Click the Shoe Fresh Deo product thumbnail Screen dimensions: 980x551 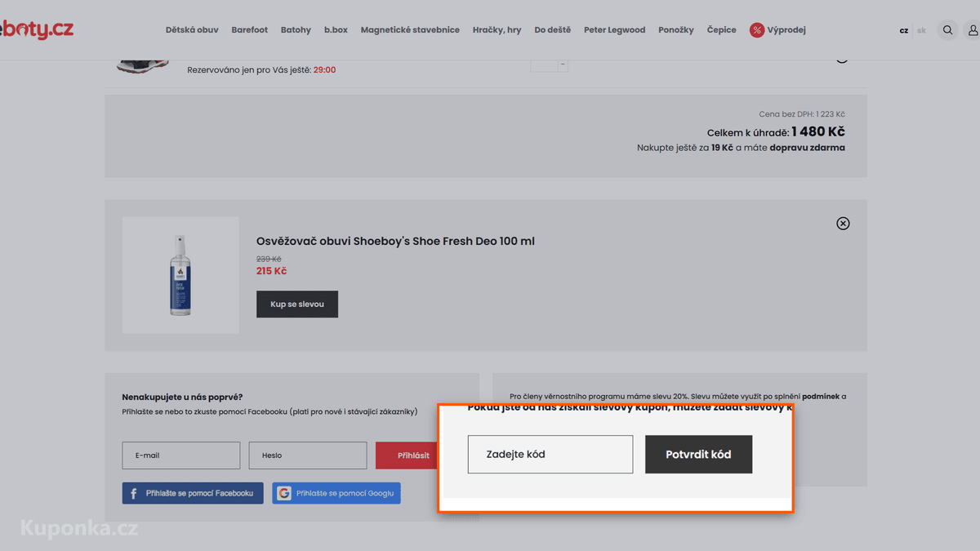[x=180, y=275]
